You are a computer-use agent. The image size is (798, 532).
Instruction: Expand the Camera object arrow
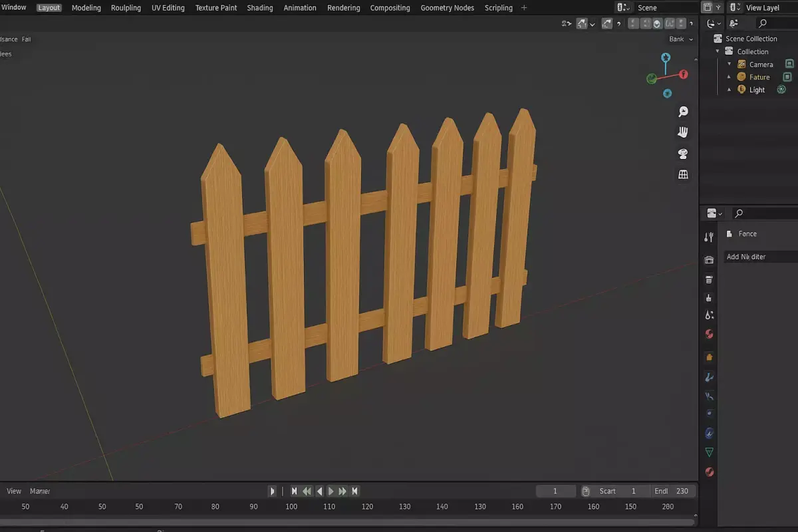click(x=729, y=64)
